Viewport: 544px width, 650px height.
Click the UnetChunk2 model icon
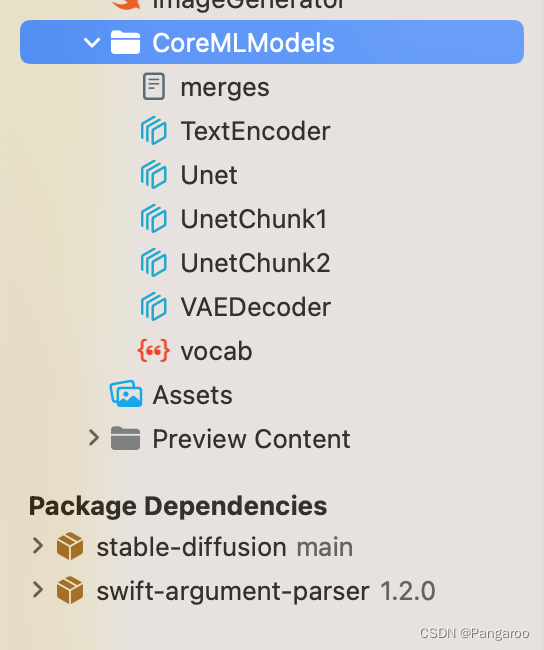coord(154,262)
